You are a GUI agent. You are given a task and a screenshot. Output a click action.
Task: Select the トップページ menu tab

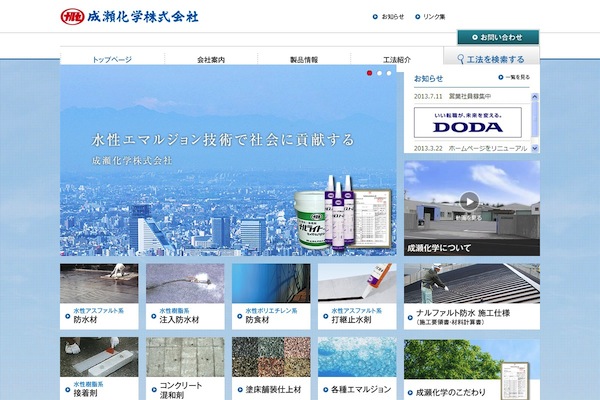pos(112,59)
